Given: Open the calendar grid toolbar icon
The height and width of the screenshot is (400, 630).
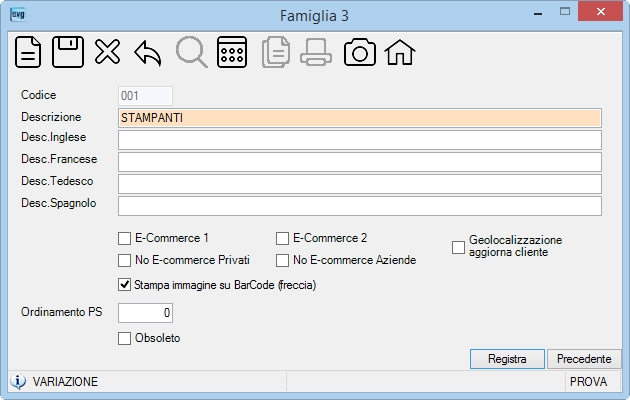Looking at the screenshot, I should pyautogui.click(x=232, y=52).
